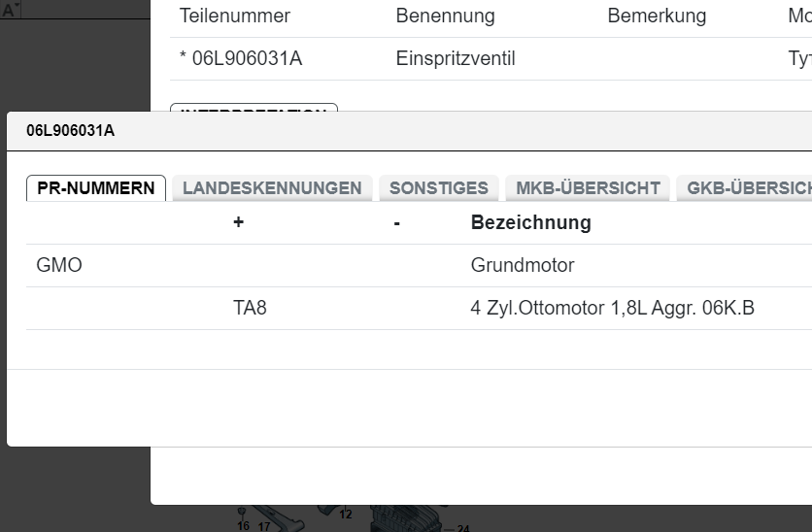
Task: Click the Teilenummer column header
Action: coord(235,17)
